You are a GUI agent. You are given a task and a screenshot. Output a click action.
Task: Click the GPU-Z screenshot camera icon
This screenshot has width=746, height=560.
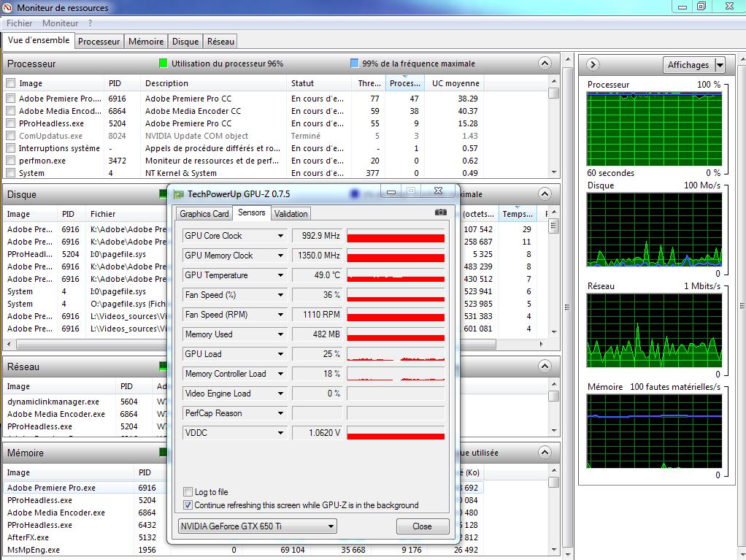[x=441, y=212]
